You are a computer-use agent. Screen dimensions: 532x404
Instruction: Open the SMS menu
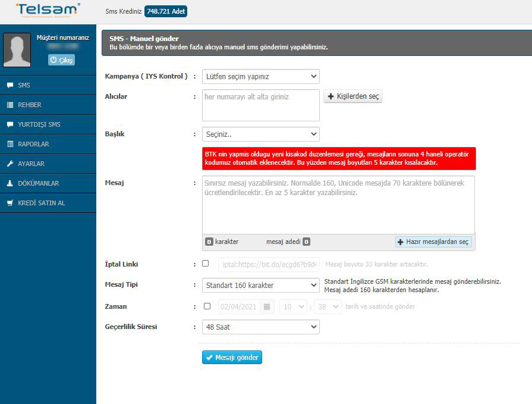tap(48, 85)
